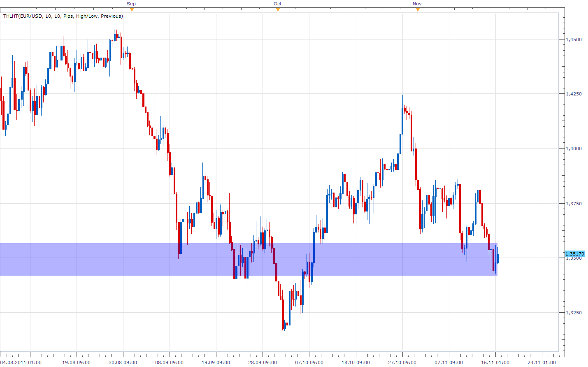Select the THLHT(EUR/USD, 10, 10, Pips) indicator label
This screenshot has width=588, height=367.
pos(63,16)
